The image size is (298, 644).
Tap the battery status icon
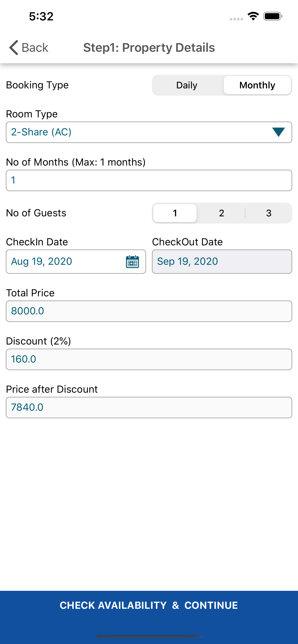coord(273,16)
